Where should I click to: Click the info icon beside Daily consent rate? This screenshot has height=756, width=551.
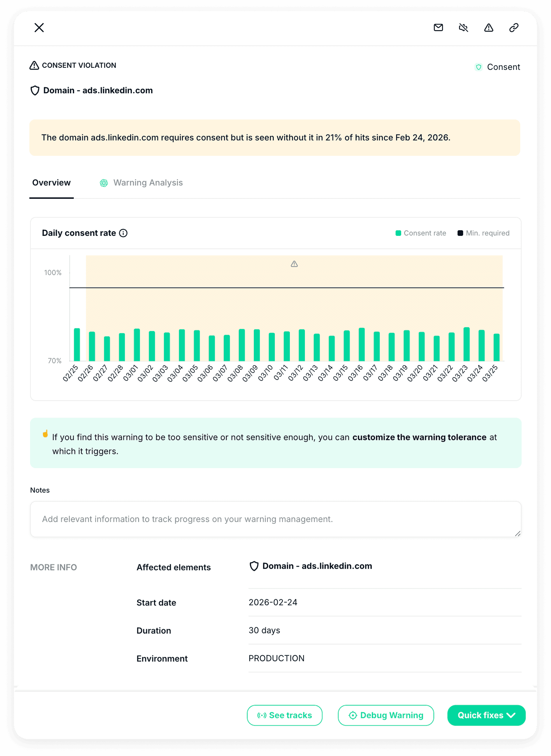coord(123,233)
